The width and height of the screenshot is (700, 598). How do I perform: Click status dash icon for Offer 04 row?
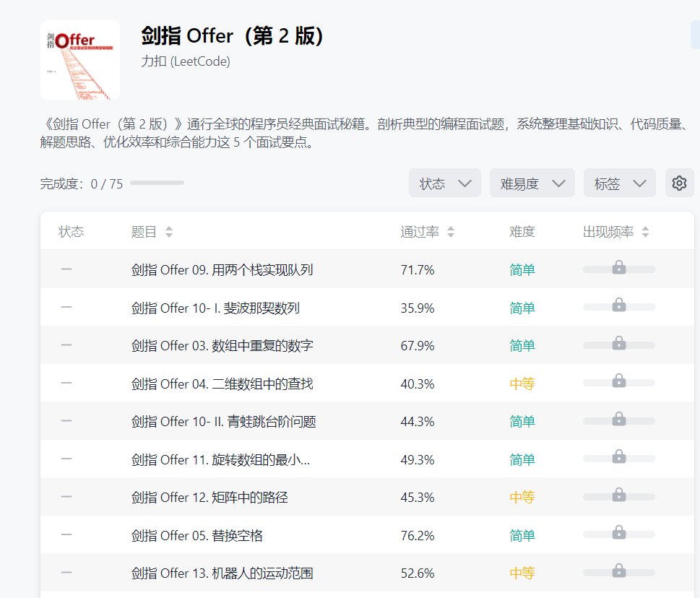[66, 383]
